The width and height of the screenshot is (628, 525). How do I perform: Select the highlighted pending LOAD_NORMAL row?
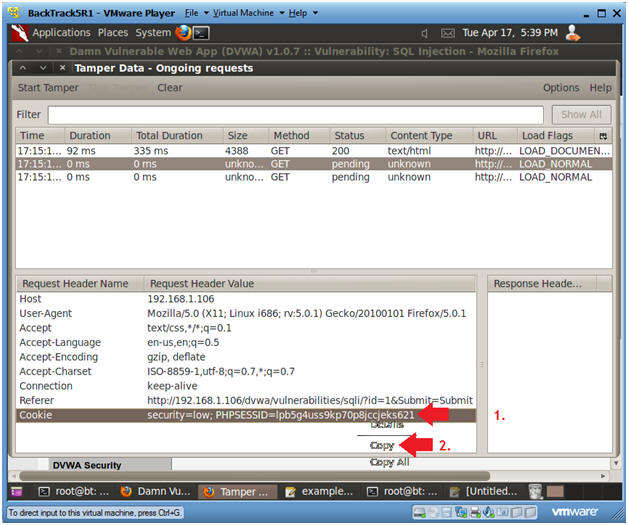(x=314, y=164)
